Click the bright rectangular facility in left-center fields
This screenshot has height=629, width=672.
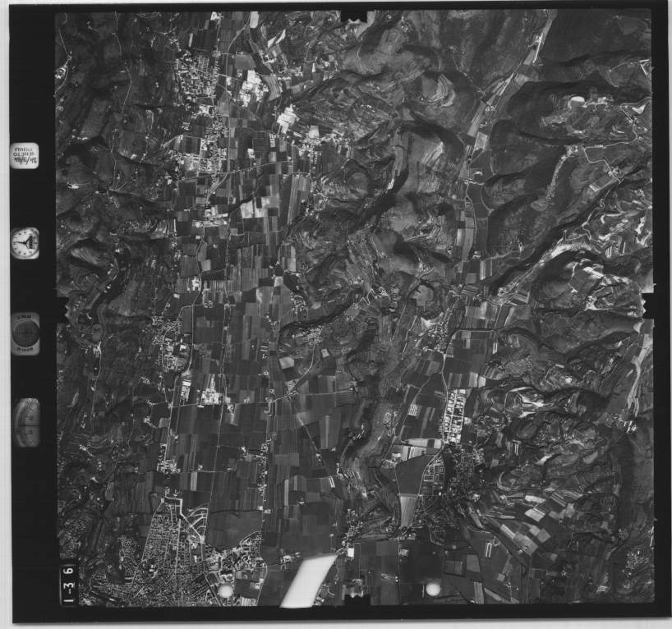(210, 397)
